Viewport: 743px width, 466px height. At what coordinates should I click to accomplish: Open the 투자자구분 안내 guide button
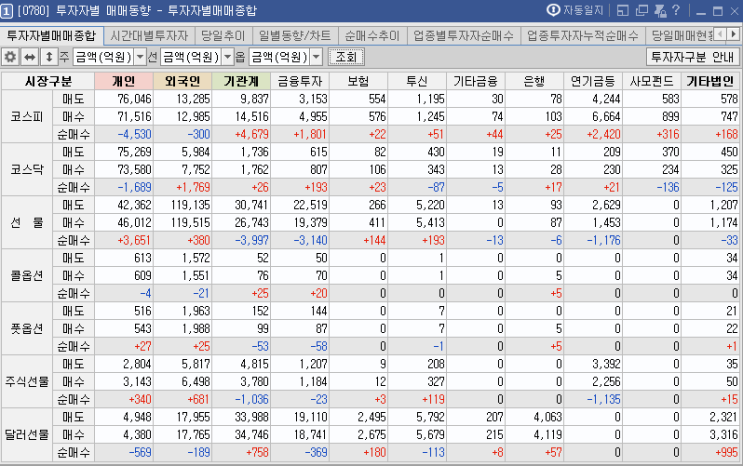pos(692,57)
